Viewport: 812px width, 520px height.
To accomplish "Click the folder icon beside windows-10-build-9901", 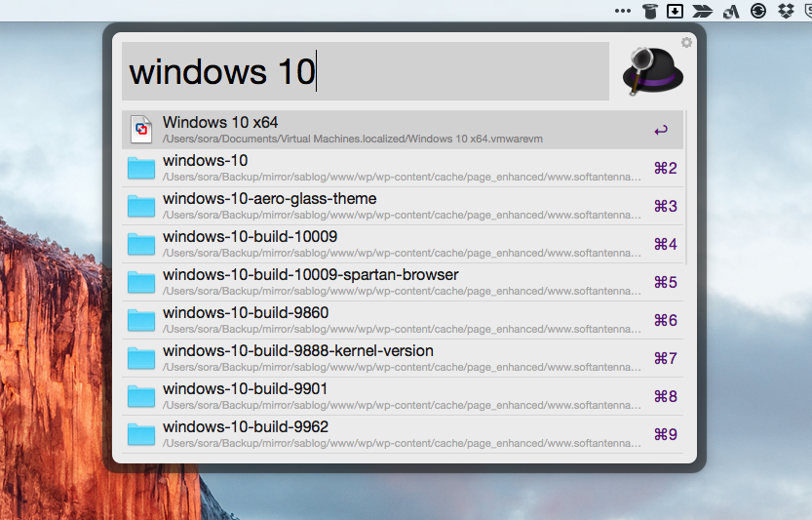I will pyautogui.click(x=141, y=396).
